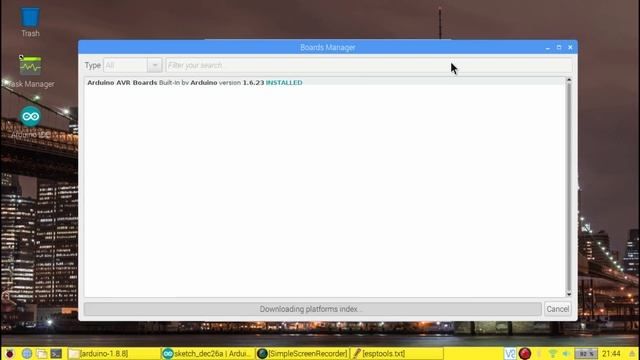640x360 pixels.
Task: Switch to the sketch_dec26a Arduino window
Action: pos(208,353)
